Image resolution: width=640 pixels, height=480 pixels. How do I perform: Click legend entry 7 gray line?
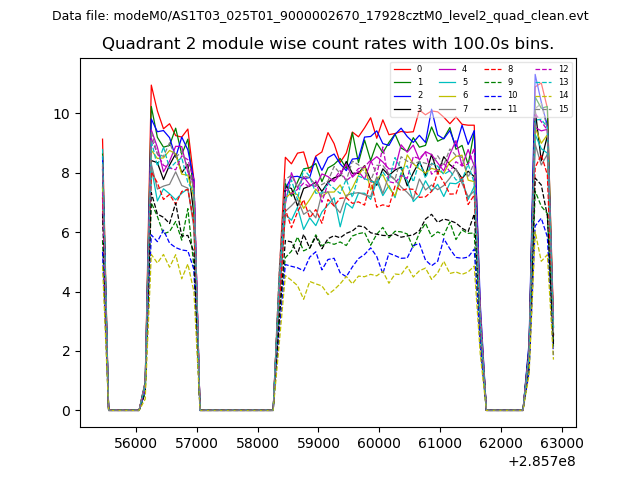click(453, 108)
